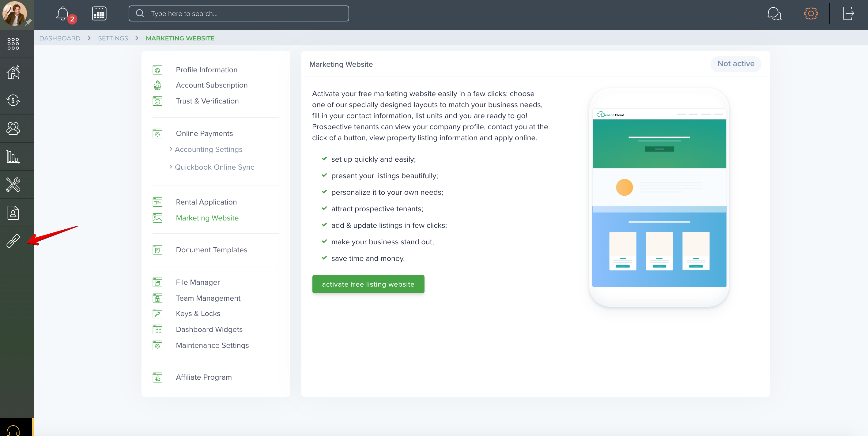
Task: Open the calendar icon in top bar
Action: pos(99,13)
